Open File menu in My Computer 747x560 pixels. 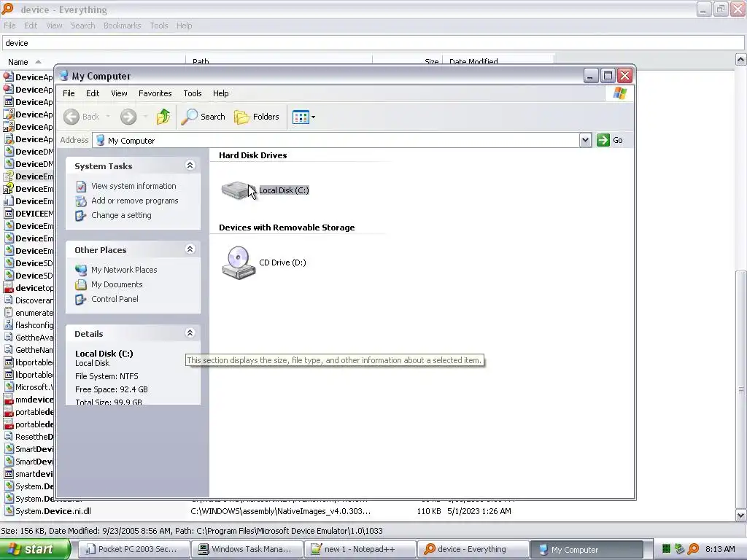(x=69, y=93)
